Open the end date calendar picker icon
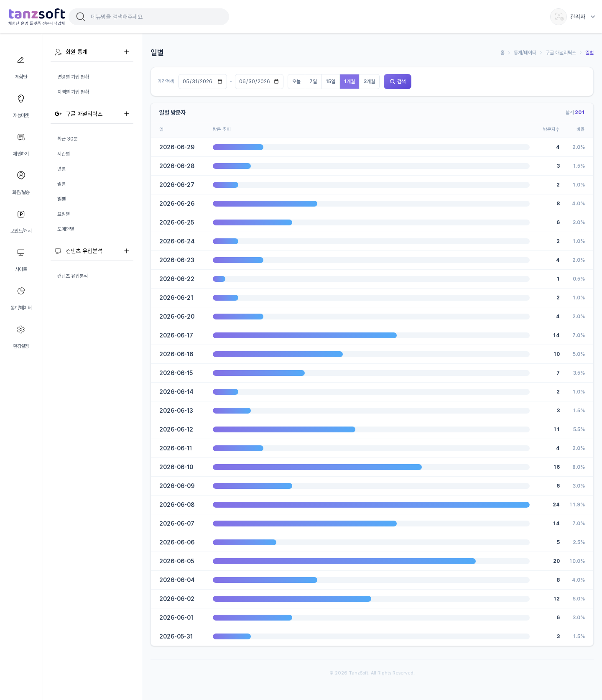The height and width of the screenshot is (700, 602). pos(276,82)
